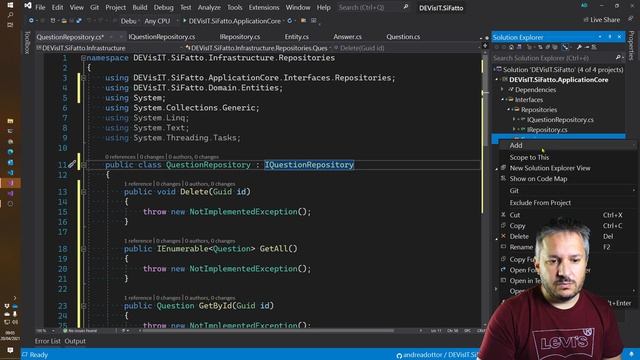Click the '1 reference' CodeLens above Delete
Screen dimensions: 640x360
(x=138, y=184)
